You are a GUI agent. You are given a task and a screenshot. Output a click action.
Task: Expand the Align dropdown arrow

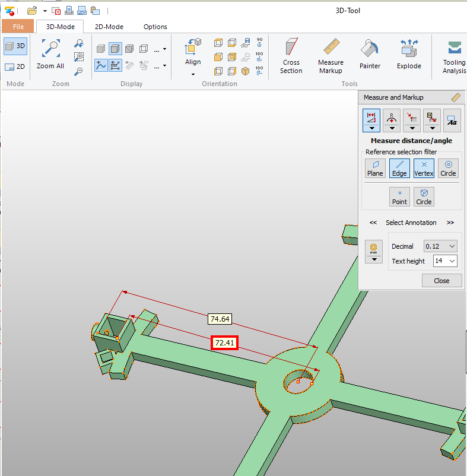(x=193, y=75)
